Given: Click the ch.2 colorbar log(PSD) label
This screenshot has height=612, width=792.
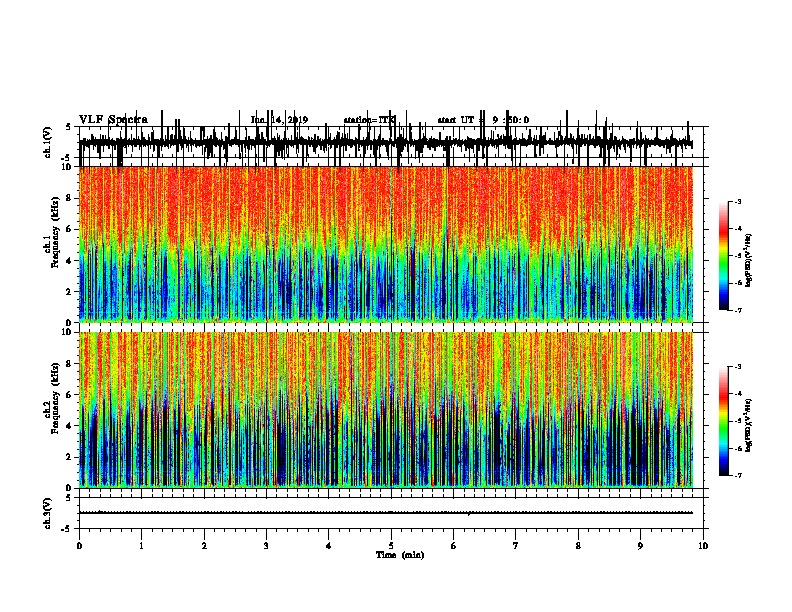Looking at the screenshot, I should 749,425.
